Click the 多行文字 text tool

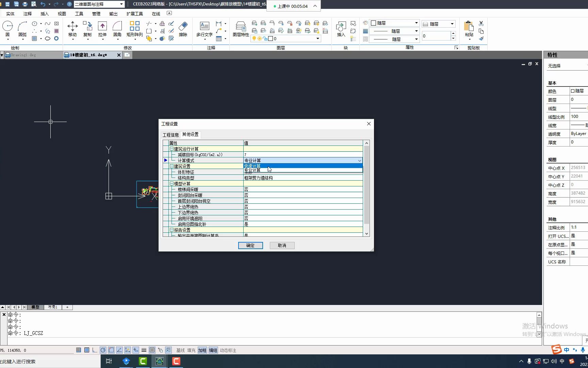pos(204,29)
